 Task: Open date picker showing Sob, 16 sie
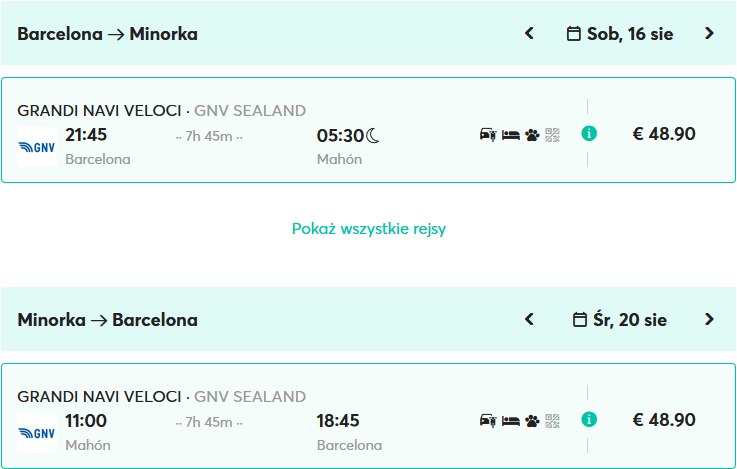coord(620,34)
